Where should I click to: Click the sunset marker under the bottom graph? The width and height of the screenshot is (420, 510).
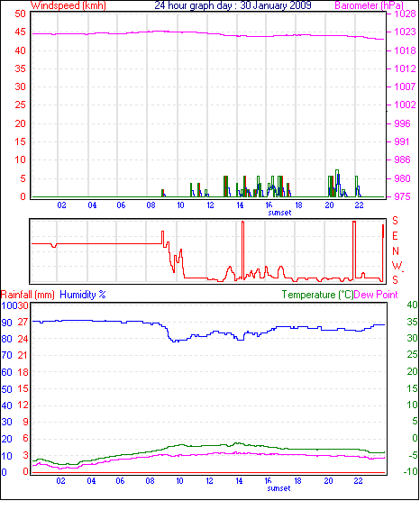[278, 488]
